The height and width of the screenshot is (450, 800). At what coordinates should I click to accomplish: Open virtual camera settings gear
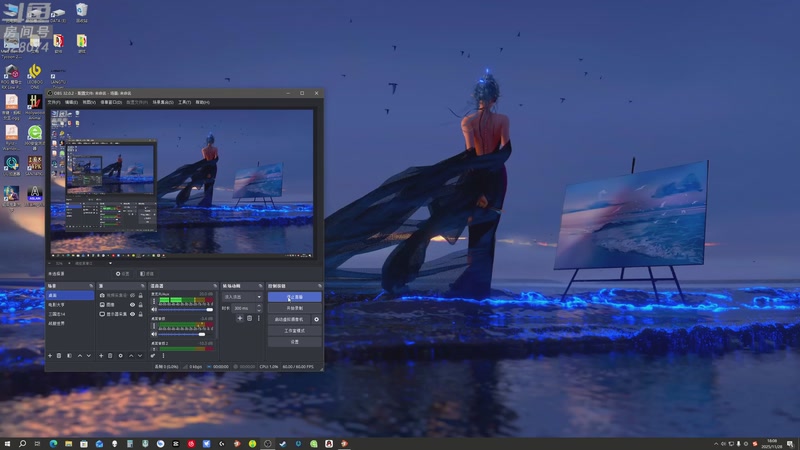coord(316,319)
